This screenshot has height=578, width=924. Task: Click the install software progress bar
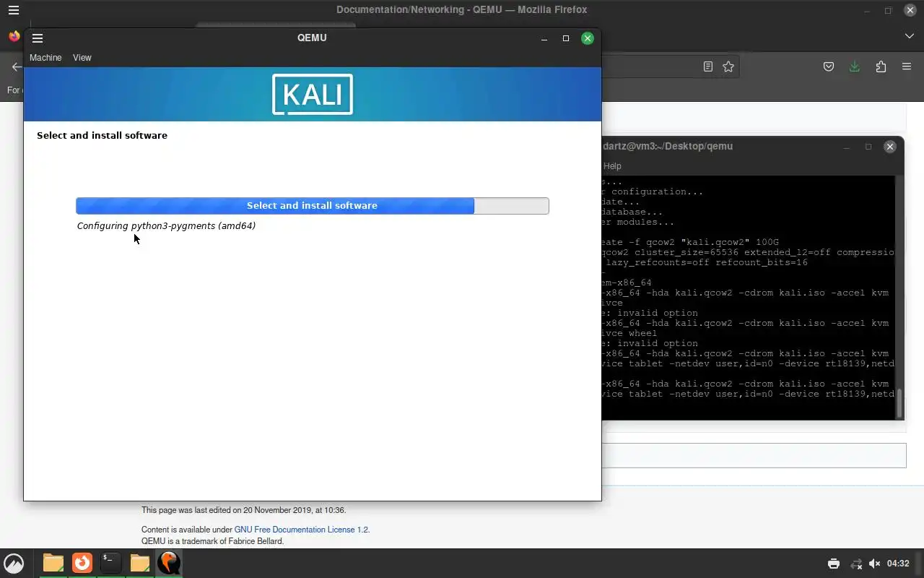pos(313,206)
